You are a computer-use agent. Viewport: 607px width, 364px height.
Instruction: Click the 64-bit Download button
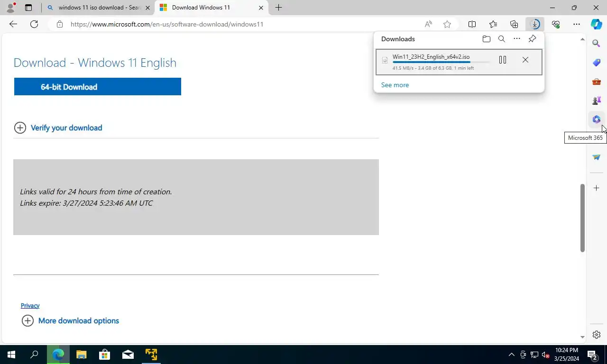pyautogui.click(x=98, y=87)
